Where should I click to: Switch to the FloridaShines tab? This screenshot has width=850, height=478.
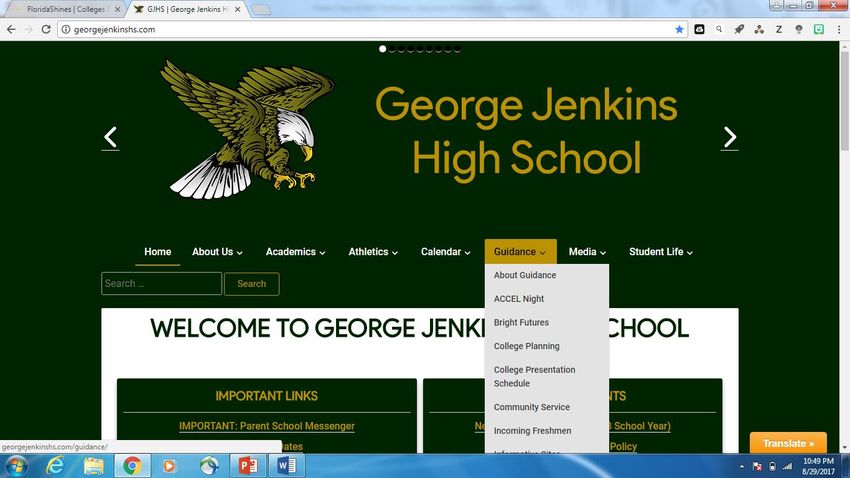[x=65, y=9]
